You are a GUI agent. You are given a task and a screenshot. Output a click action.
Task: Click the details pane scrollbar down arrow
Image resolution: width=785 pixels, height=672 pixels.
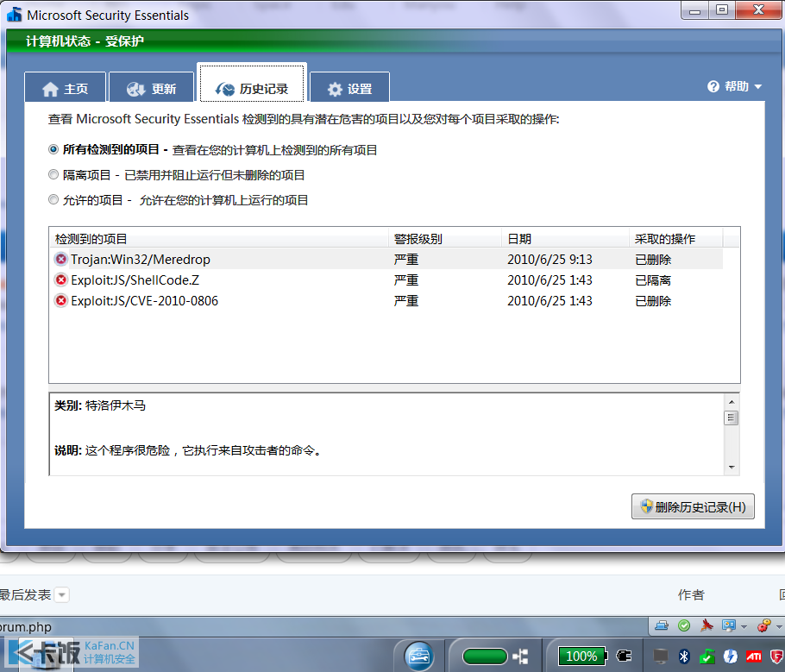732,468
